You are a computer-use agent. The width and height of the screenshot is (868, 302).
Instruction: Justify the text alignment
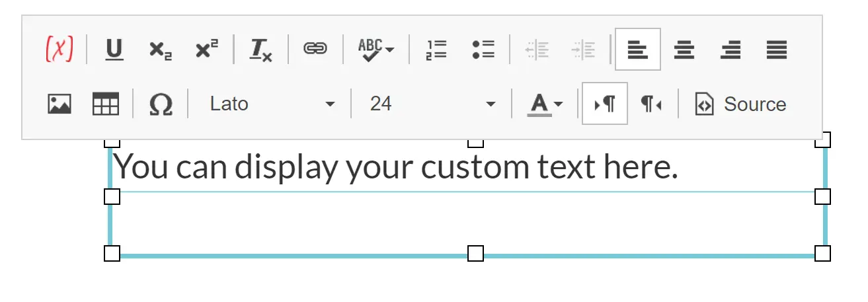click(x=777, y=50)
